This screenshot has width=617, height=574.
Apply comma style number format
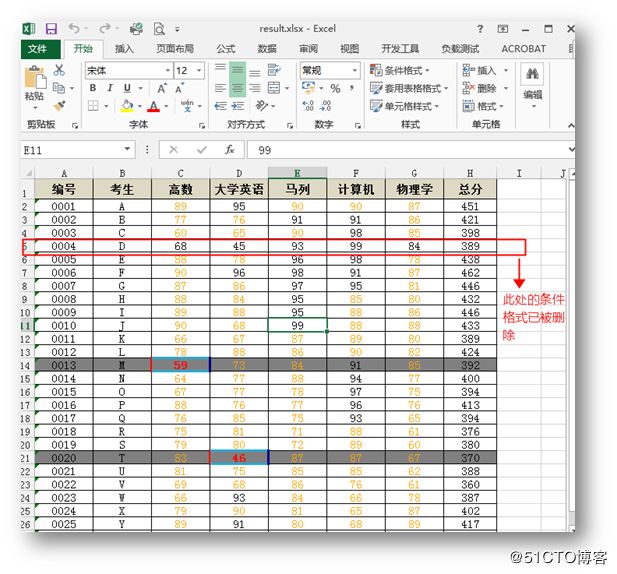click(351, 88)
